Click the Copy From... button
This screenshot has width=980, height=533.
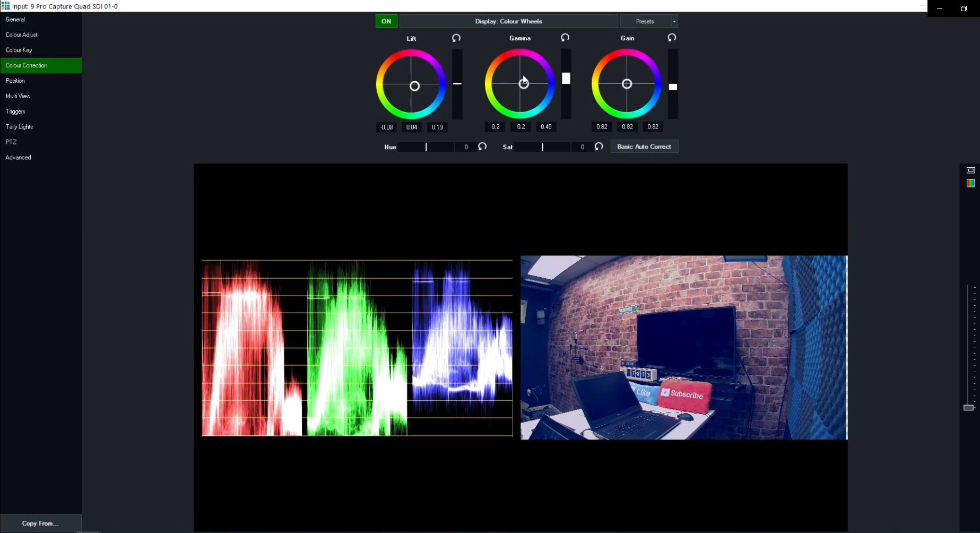pyautogui.click(x=40, y=523)
